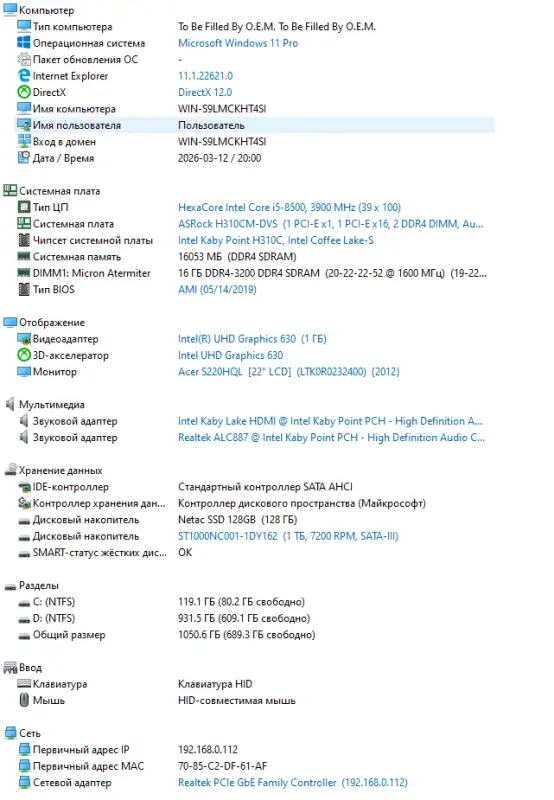
Task: Click the Отображение section icon
Action: click(10, 322)
